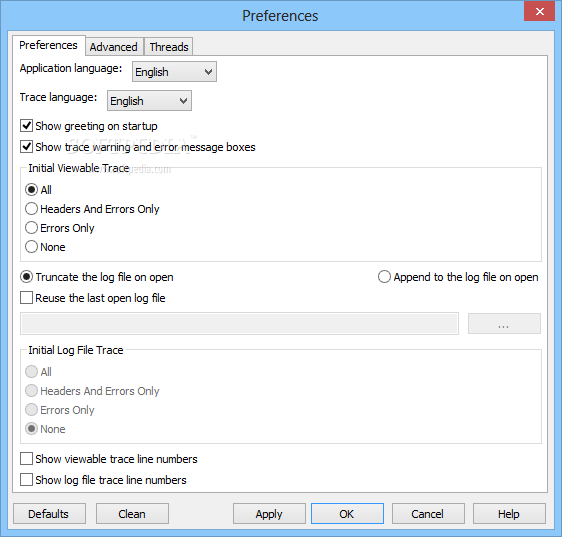Click the log file path input field
562x537 pixels.
coord(239,323)
